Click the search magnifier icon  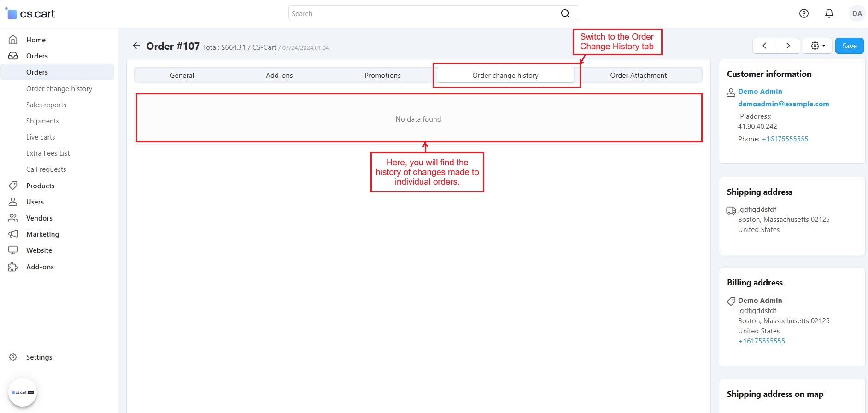(565, 13)
